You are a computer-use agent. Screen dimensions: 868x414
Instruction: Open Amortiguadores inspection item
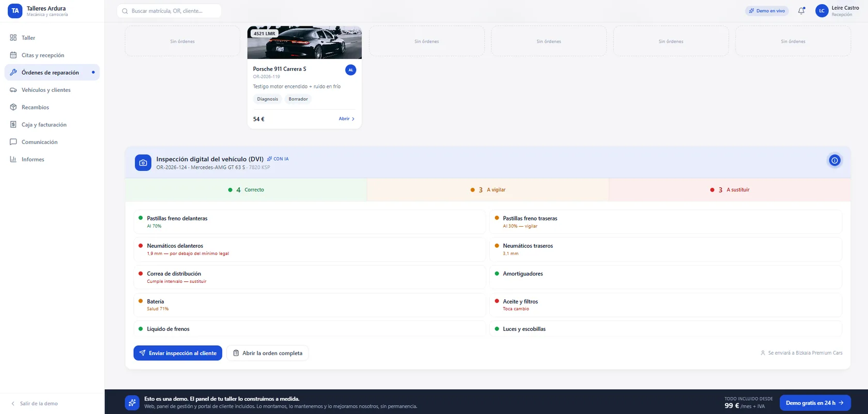(665, 277)
